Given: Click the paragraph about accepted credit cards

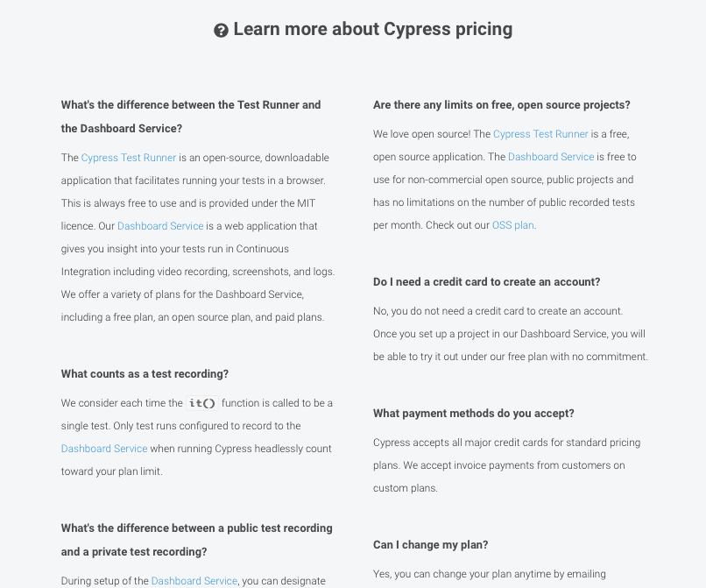Looking at the screenshot, I should [506, 465].
